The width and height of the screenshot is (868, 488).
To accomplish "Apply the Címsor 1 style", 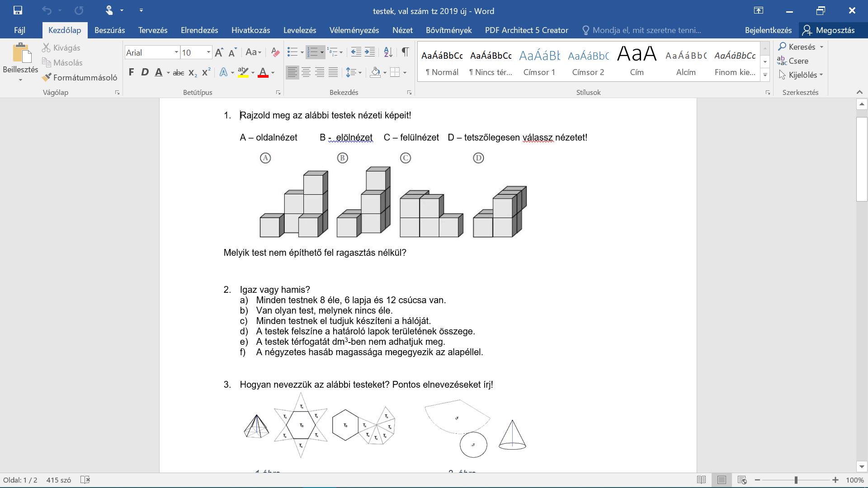I will coord(539,62).
